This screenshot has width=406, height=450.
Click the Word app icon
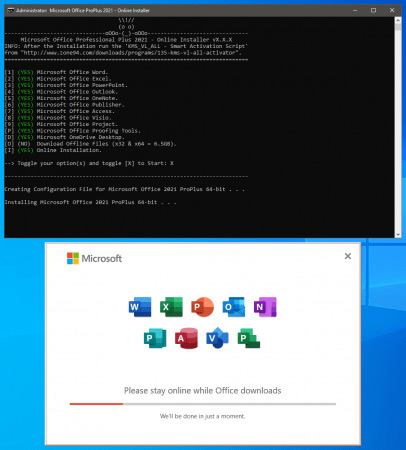(x=140, y=307)
